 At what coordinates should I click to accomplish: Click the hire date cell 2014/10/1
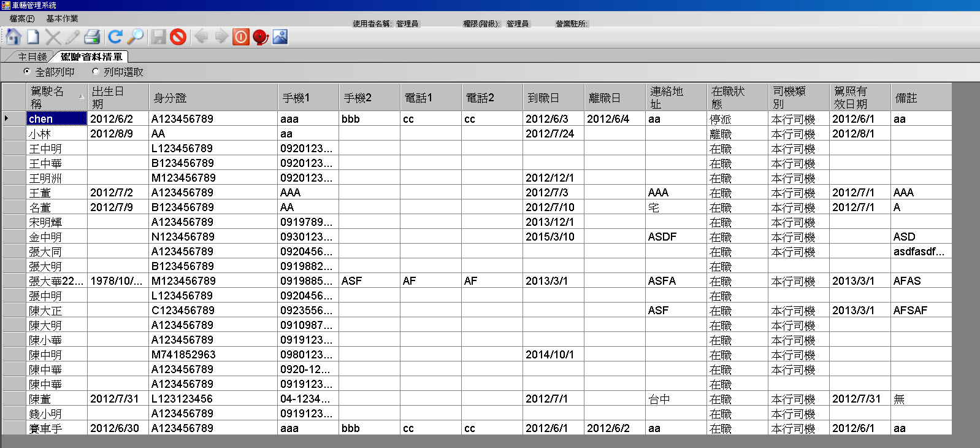553,354
